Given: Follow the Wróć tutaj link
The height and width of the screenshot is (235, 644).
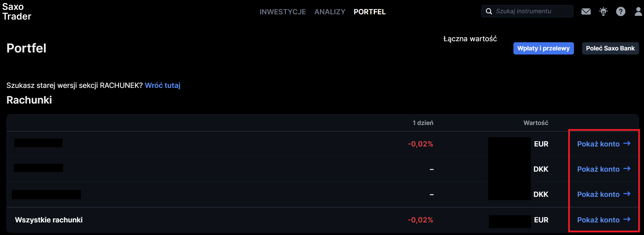Looking at the screenshot, I should click(163, 85).
